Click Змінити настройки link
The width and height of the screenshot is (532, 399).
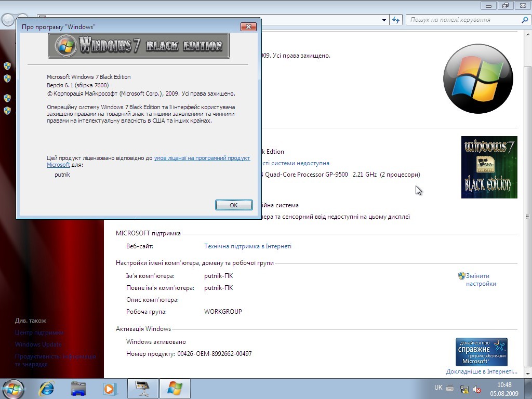click(481, 280)
